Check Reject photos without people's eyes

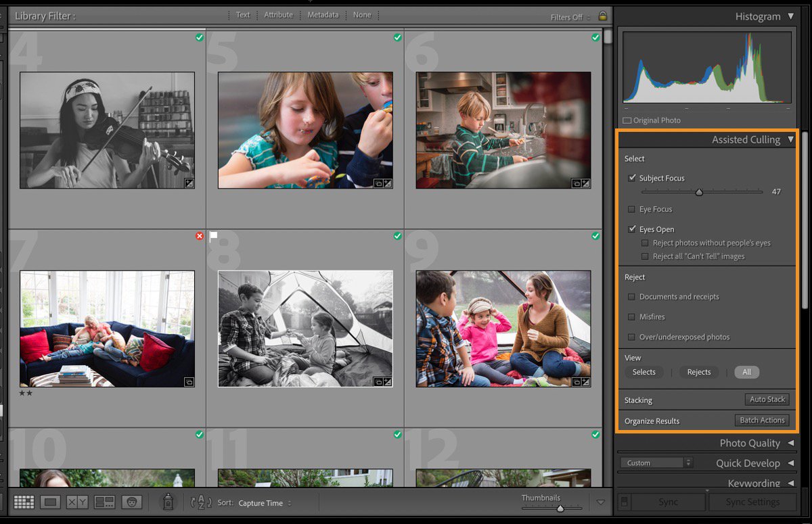pyautogui.click(x=645, y=243)
